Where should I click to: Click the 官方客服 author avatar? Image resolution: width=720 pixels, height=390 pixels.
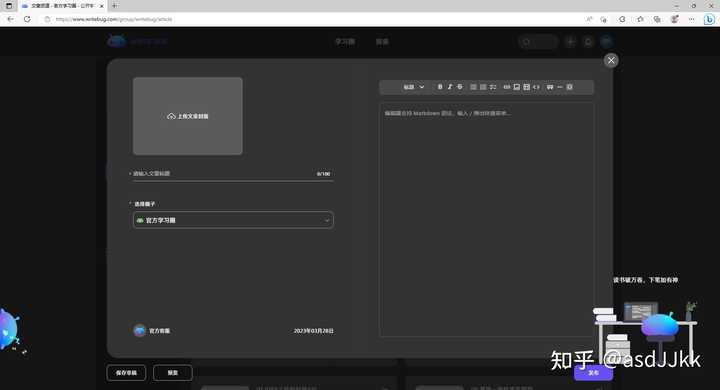click(140, 330)
